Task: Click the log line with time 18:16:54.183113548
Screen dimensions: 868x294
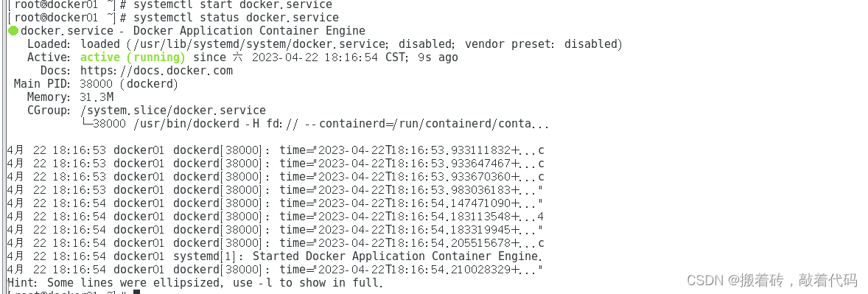Action: 275,217
